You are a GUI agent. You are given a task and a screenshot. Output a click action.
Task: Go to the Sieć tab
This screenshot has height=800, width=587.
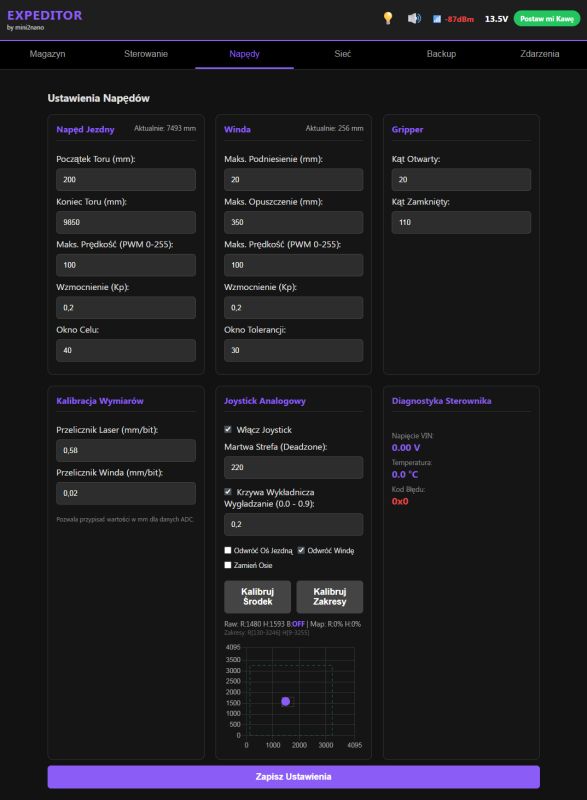point(341,53)
